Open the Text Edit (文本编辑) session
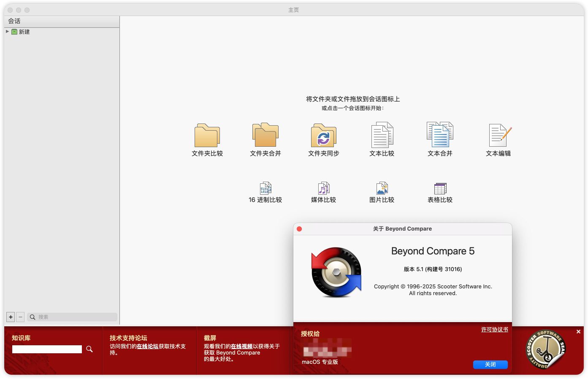The image size is (588, 379). (499, 136)
